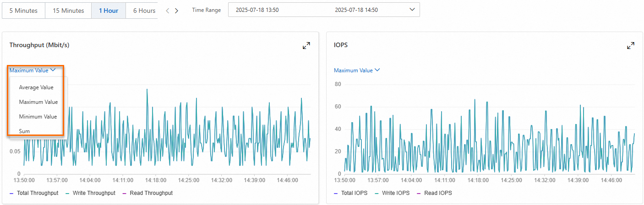
Task: Open the Time Range date picker dropdown
Action: [324, 10]
